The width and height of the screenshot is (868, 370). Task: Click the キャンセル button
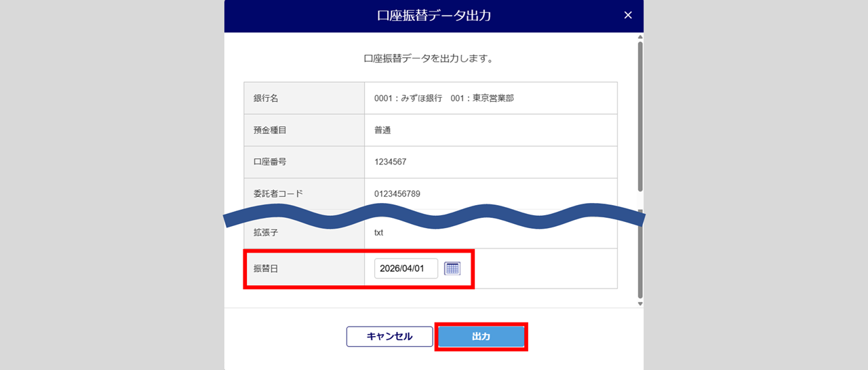pyautogui.click(x=389, y=337)
